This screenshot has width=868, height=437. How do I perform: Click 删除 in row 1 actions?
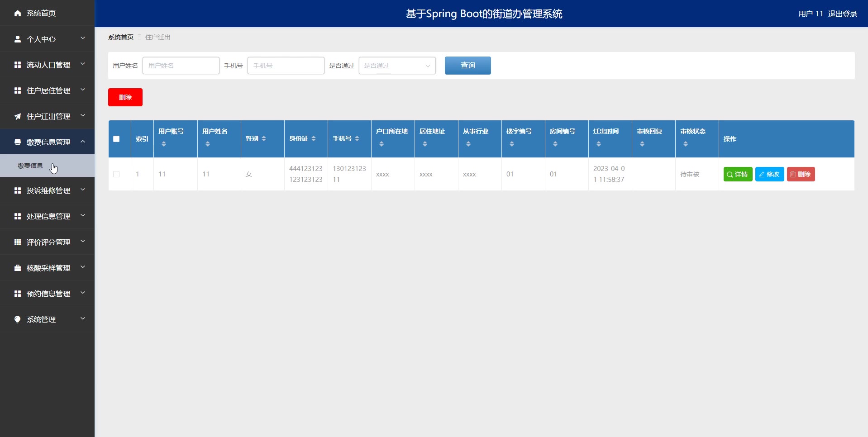[x=801, y=174]
